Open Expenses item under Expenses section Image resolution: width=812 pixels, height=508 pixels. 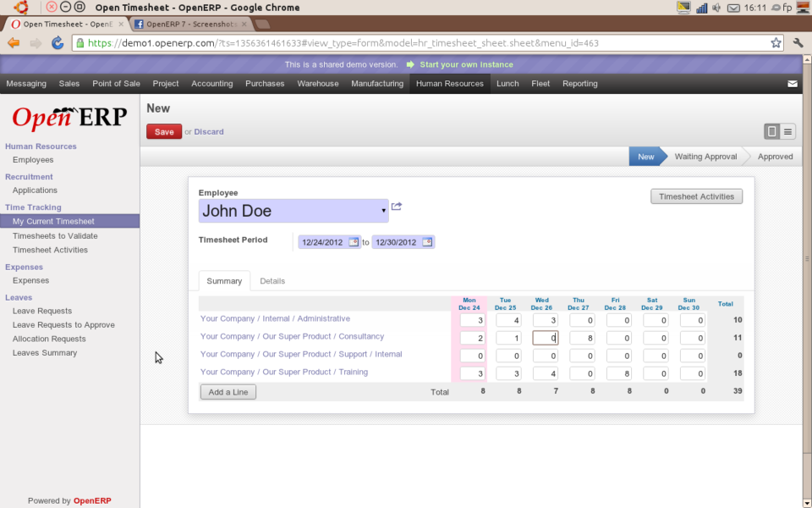coord(30,280)
